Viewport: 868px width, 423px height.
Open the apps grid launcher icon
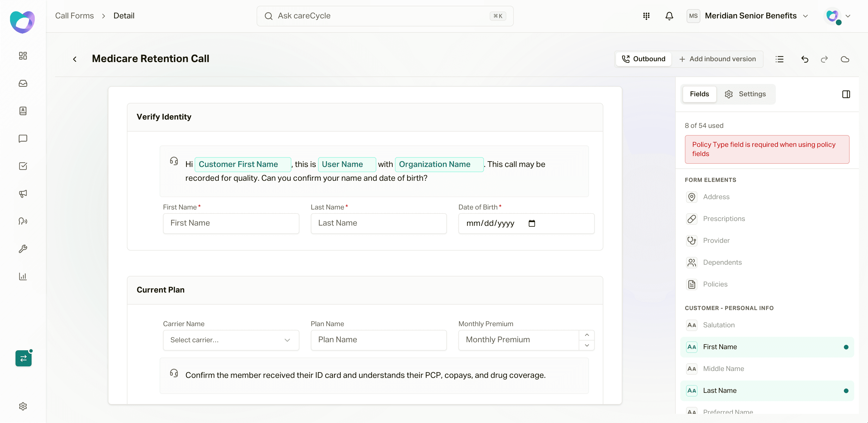pos(646,16)
